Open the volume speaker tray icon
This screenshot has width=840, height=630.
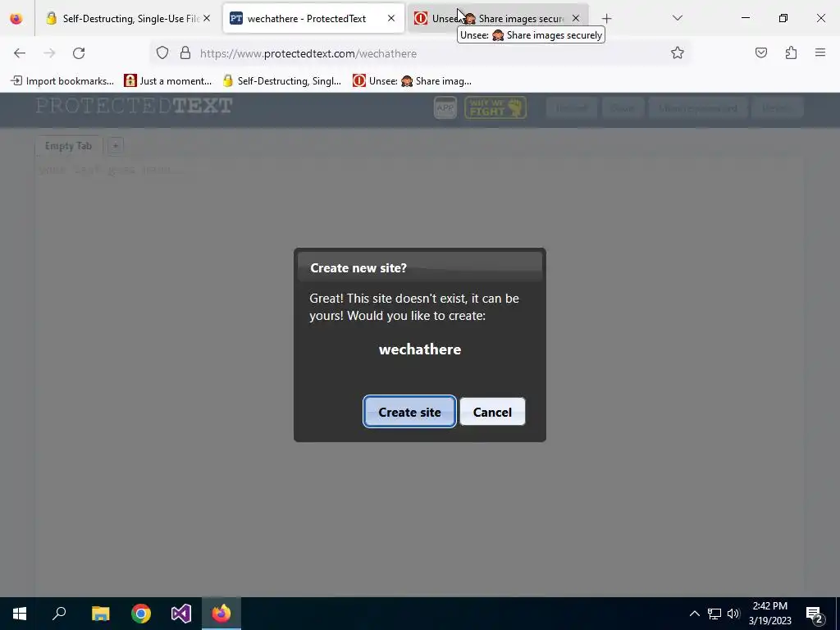[x=733, y=614]
